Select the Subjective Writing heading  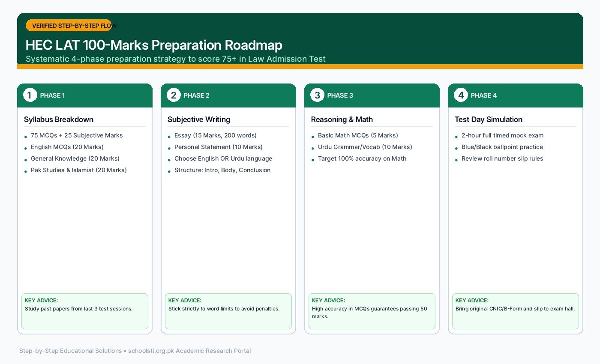tap(199, 119)
